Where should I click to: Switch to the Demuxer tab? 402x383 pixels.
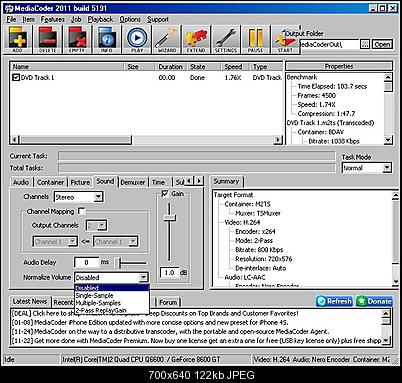coord(133,182)
